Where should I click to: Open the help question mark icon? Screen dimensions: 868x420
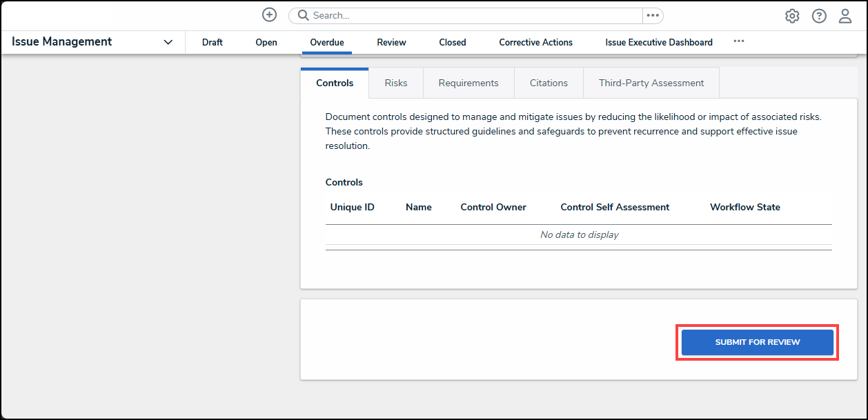(819, 16)
